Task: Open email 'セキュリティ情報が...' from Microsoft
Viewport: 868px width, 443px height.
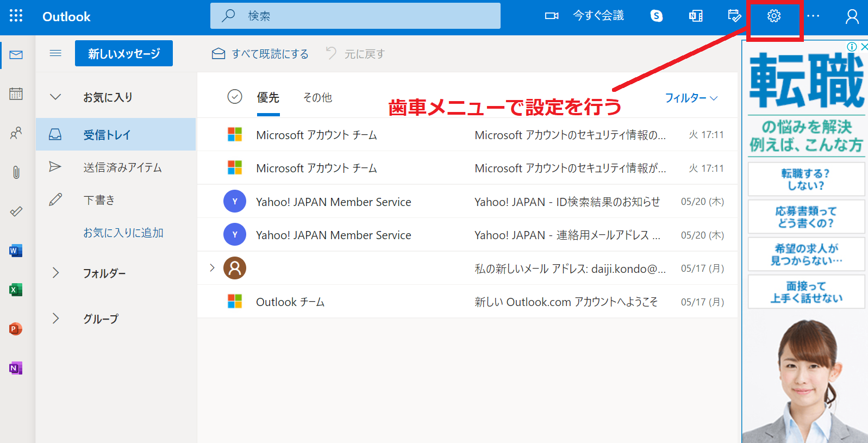Action: [467, 168]
